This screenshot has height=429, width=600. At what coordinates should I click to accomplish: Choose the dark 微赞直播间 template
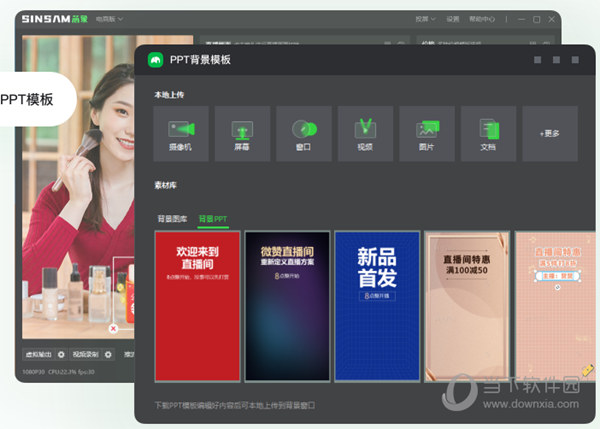click(287, 306)
